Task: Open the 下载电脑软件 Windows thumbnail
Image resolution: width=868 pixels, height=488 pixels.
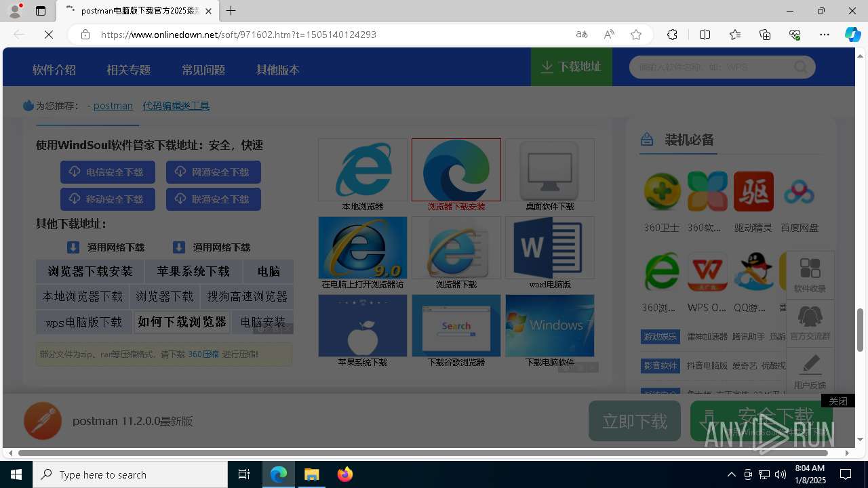Action: click(x=550, y=326)
